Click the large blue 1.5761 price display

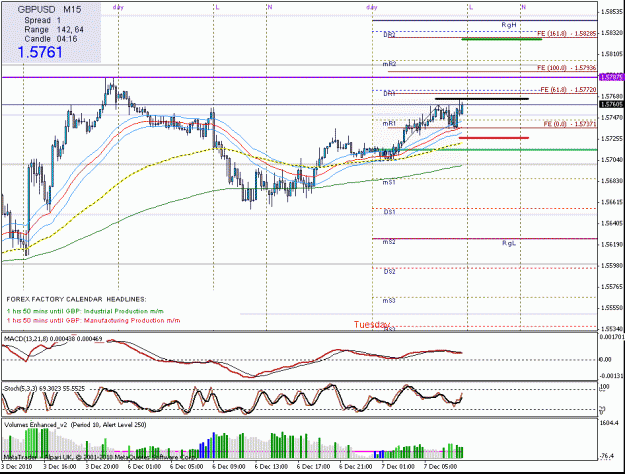[40, 53]
